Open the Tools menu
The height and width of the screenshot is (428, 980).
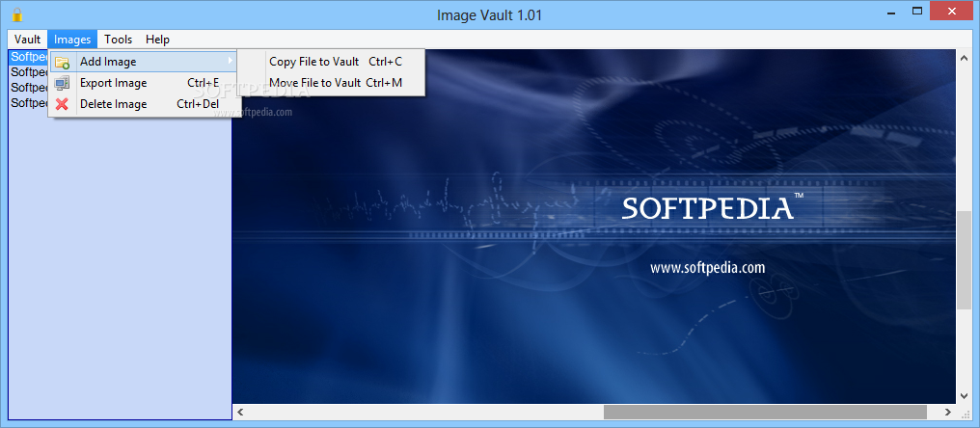118,40
